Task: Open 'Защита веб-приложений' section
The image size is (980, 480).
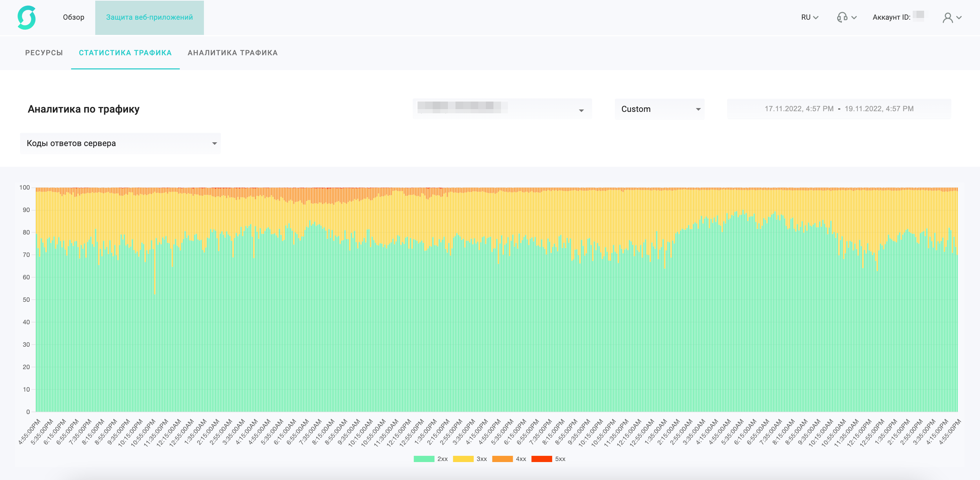Action: (149, 18)
